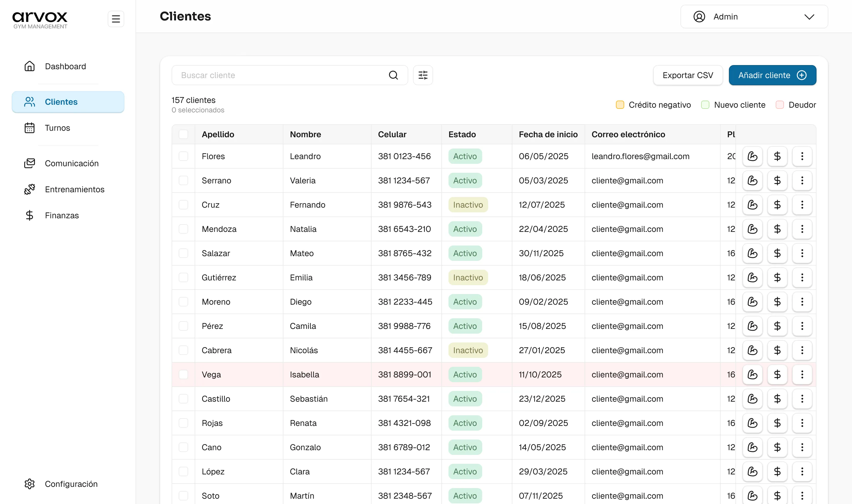Click payment dollar icon for Serrano
This screenshot has width=852, height=504.
coord(777,180)
